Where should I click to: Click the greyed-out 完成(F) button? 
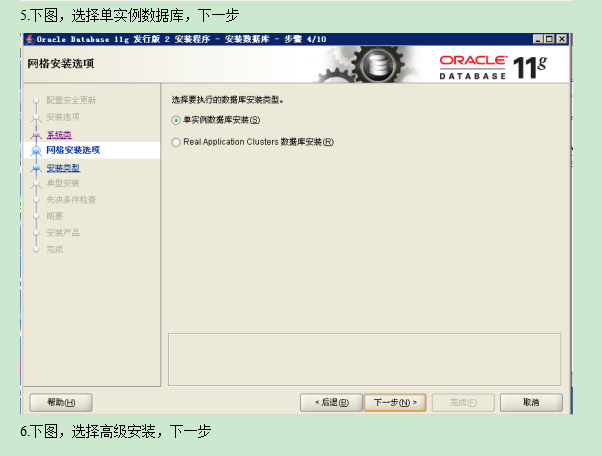coord(463,403)
